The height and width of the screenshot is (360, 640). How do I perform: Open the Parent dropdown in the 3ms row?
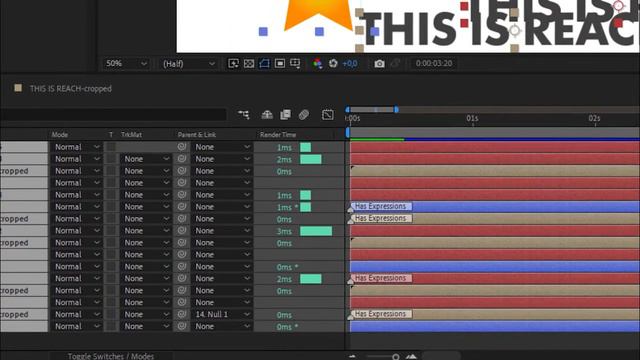point(222,231)
